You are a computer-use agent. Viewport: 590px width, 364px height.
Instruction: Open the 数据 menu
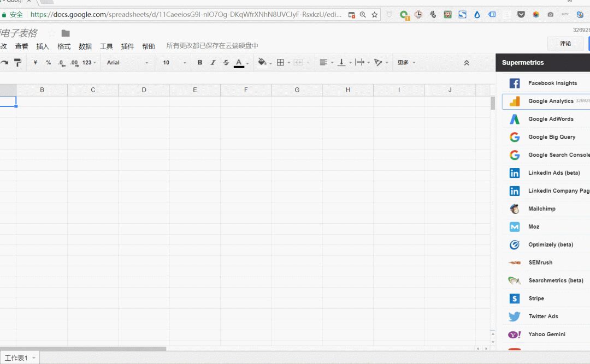(x=85, y=46)
